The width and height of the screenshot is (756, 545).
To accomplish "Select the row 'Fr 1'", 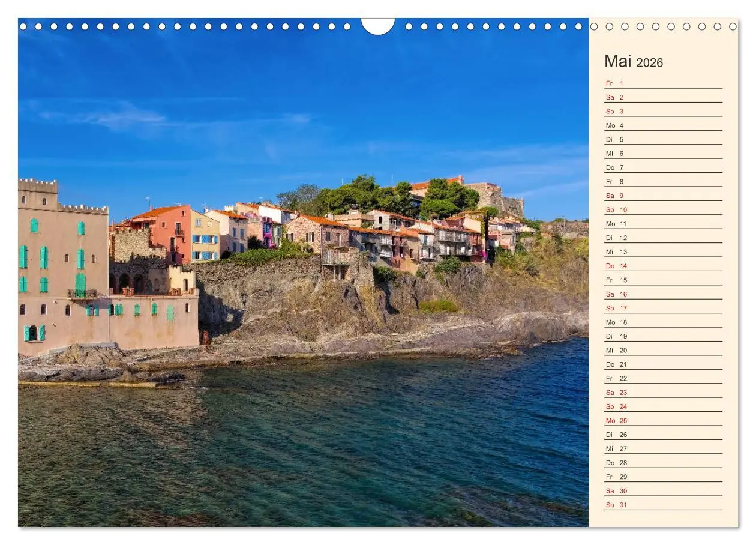I will click(x=663, y=83).
